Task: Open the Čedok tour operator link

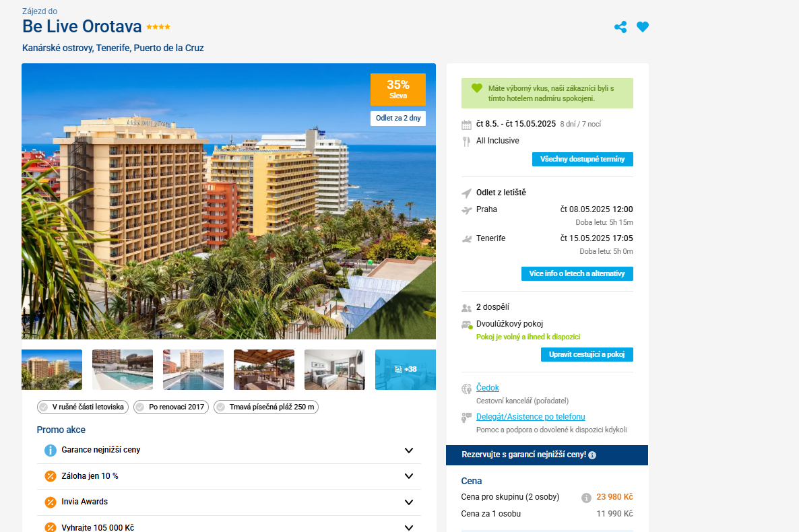Action: [x=487, y=388]
